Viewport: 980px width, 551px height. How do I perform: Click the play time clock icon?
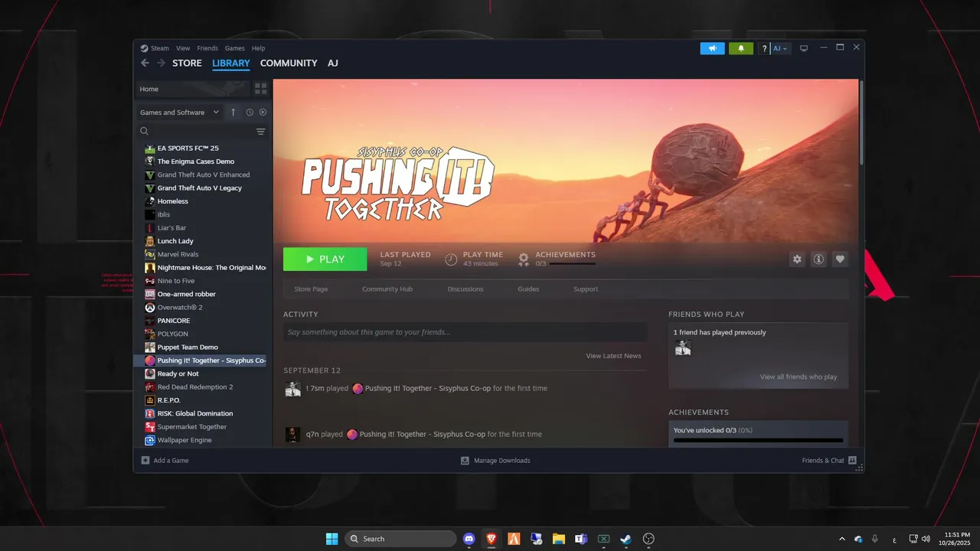pos(451,259)
